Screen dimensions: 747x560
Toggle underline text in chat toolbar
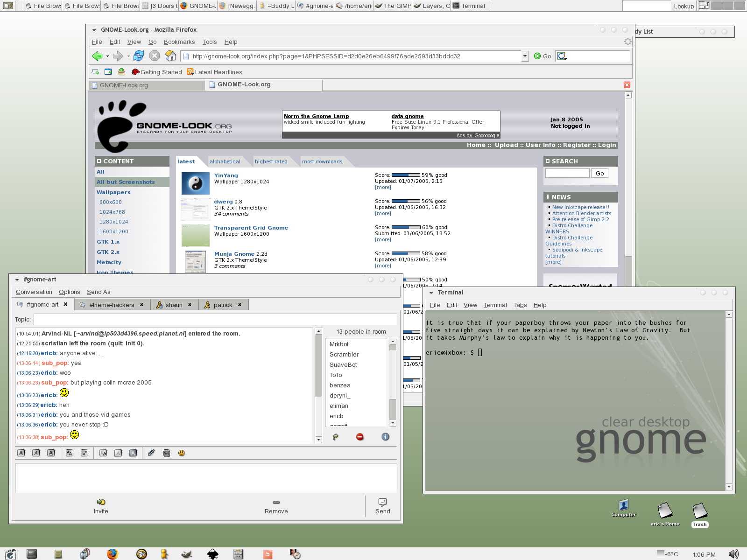click(51, 453)
